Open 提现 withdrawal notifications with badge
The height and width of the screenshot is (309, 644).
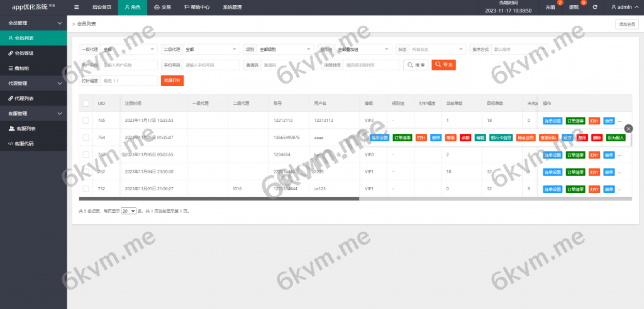(574, 8)
